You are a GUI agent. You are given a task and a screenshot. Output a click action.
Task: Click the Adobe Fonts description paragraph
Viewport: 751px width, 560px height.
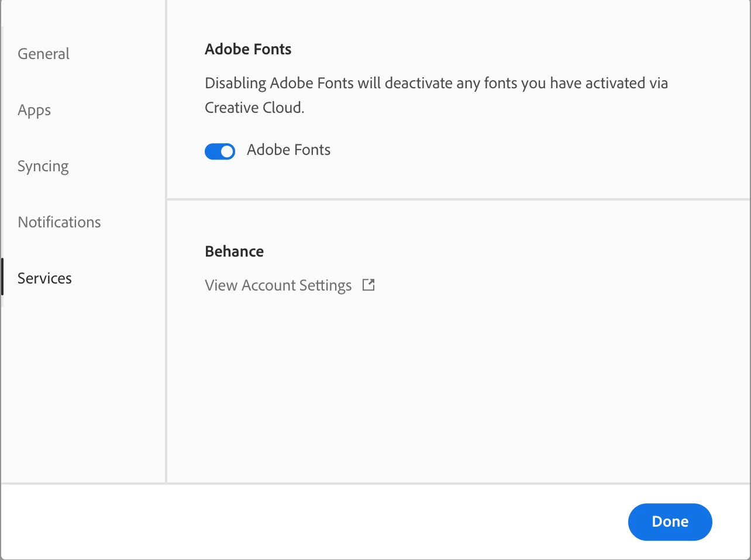coord(436,84)
